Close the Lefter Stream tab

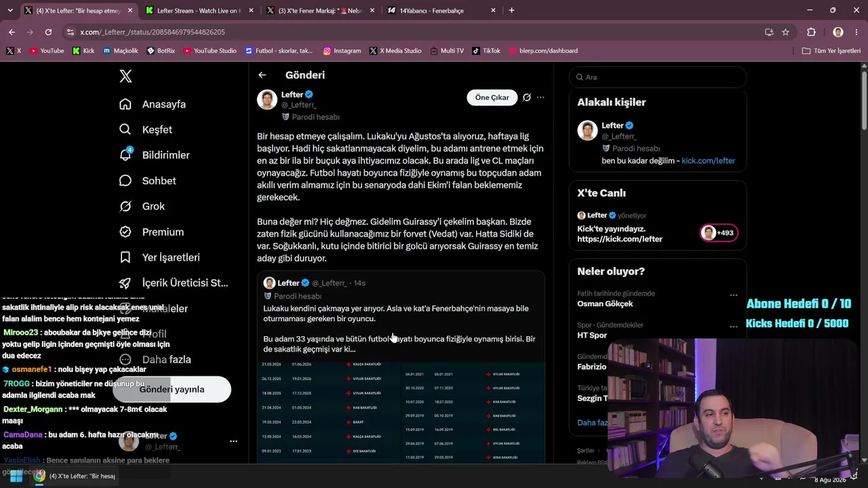[x=251, y=11]
